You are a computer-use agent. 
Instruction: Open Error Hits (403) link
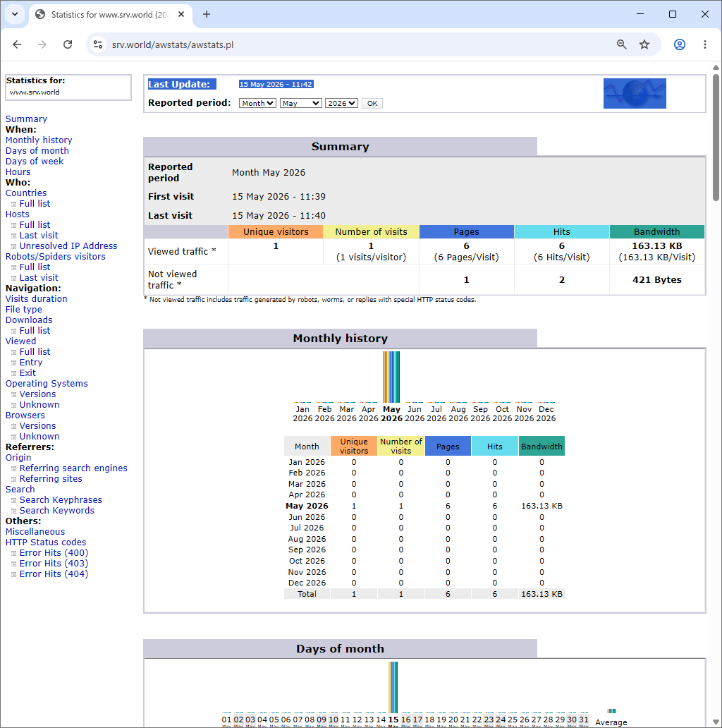pos(54,563)
